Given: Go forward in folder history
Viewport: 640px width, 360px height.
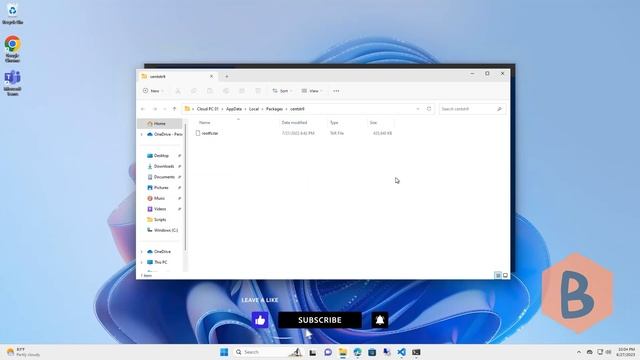Looking at the screenshot, I should click(x=155, y=109).
